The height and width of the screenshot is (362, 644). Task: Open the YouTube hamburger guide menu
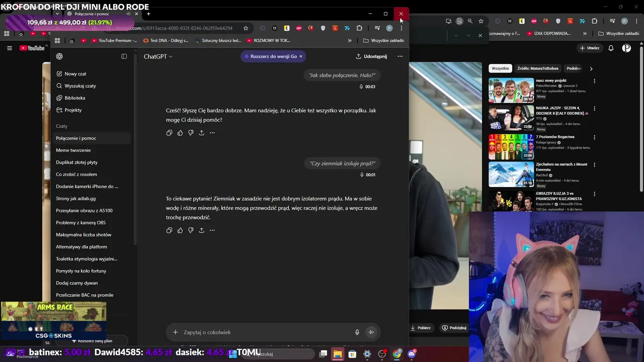(9, 48)
